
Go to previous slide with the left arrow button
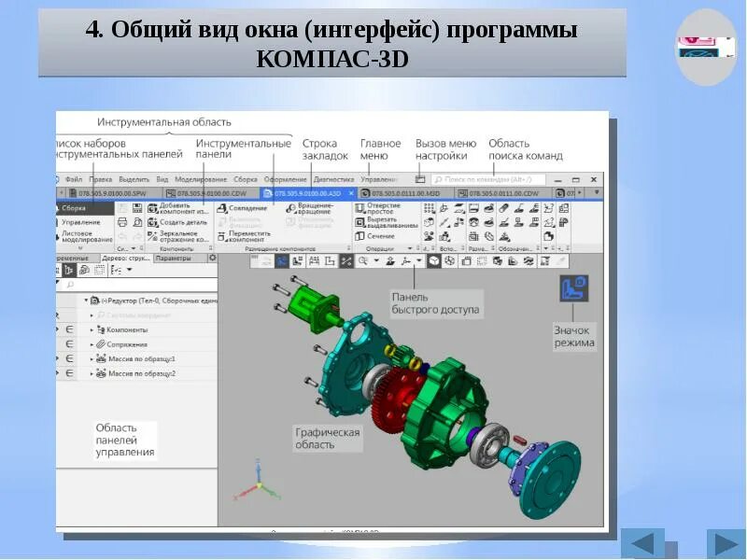(642, 543)
